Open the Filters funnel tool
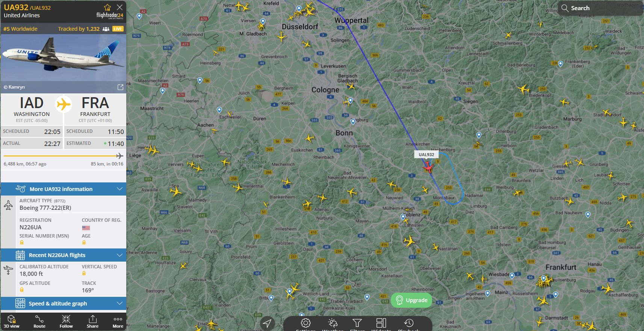 (357, 323)
